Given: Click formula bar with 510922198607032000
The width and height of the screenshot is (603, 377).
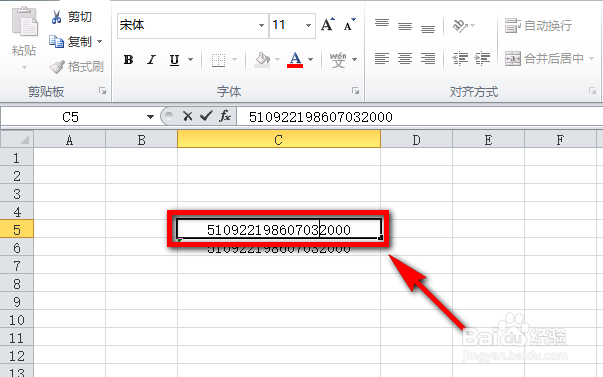Looking at the screenshot, I should coord(419,117).
